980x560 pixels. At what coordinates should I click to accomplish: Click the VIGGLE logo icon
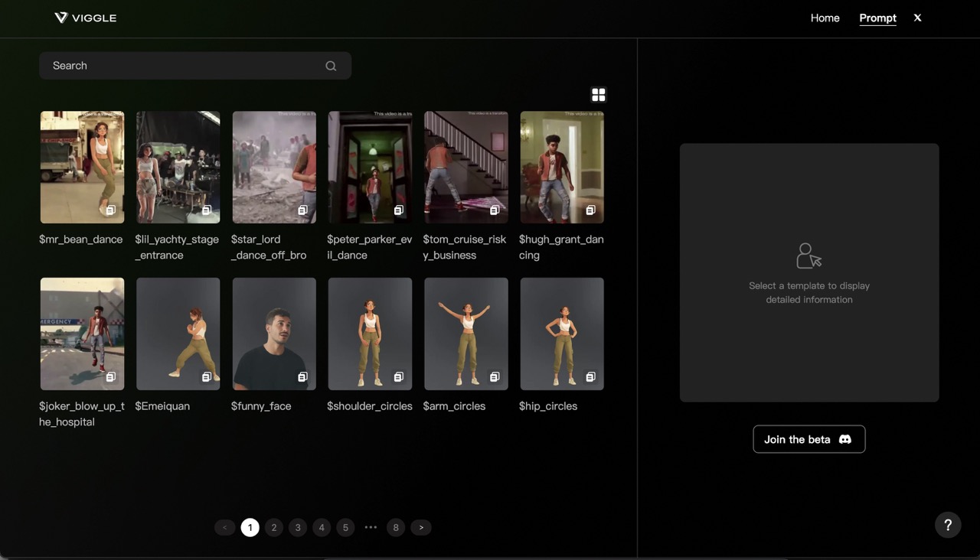(x=61, y=17)
